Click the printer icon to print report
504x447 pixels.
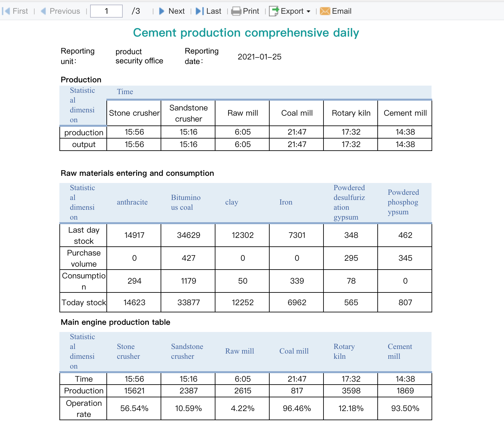(236, 11)
